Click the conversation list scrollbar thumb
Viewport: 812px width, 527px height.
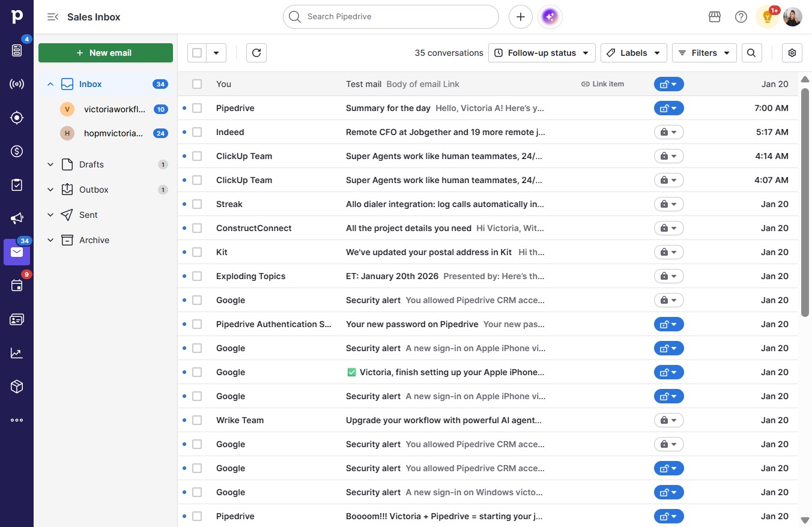tap(805, 202)
